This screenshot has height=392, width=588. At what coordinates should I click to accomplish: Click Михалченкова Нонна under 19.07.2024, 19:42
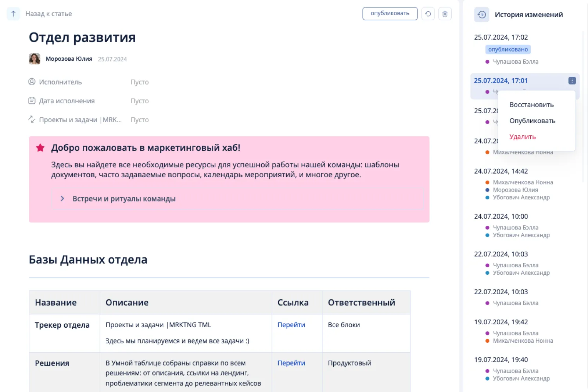523,341
